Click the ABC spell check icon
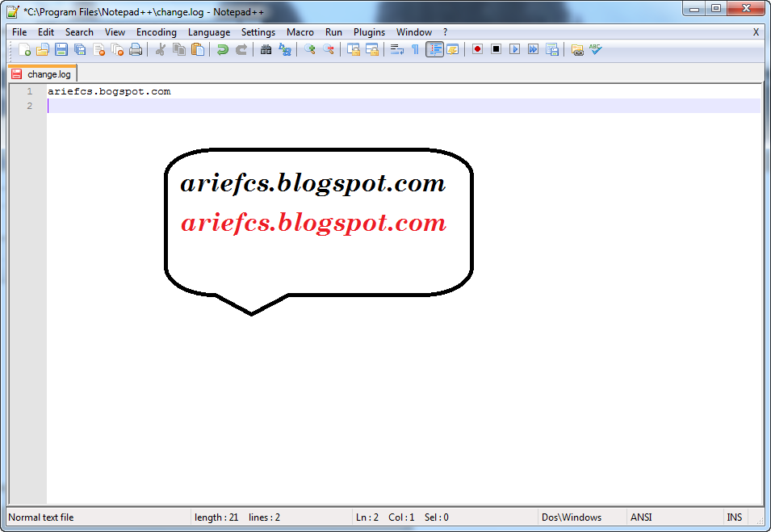771x532 pixels. (596, 49)
